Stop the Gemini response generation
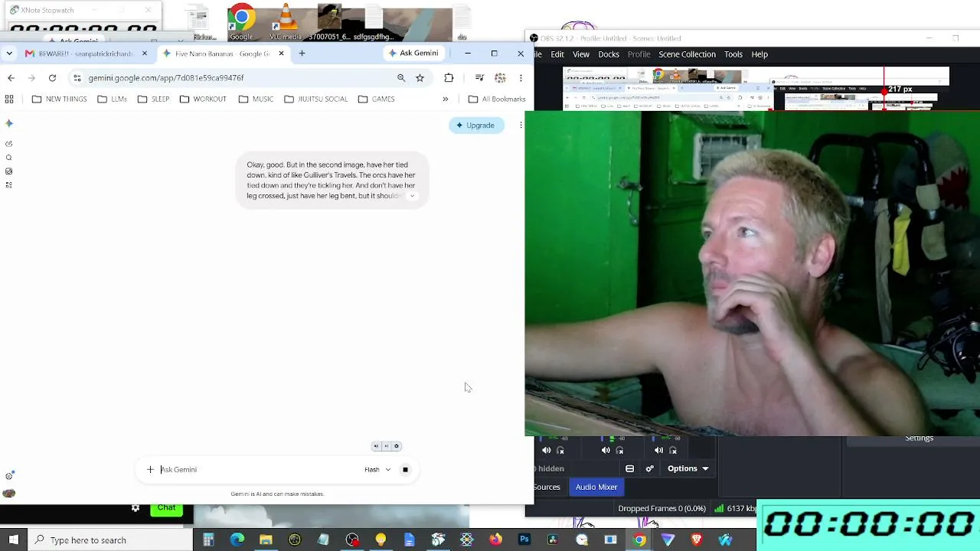Image resolution: width=980 pixels, height=551 pixels. coord(405,470)
